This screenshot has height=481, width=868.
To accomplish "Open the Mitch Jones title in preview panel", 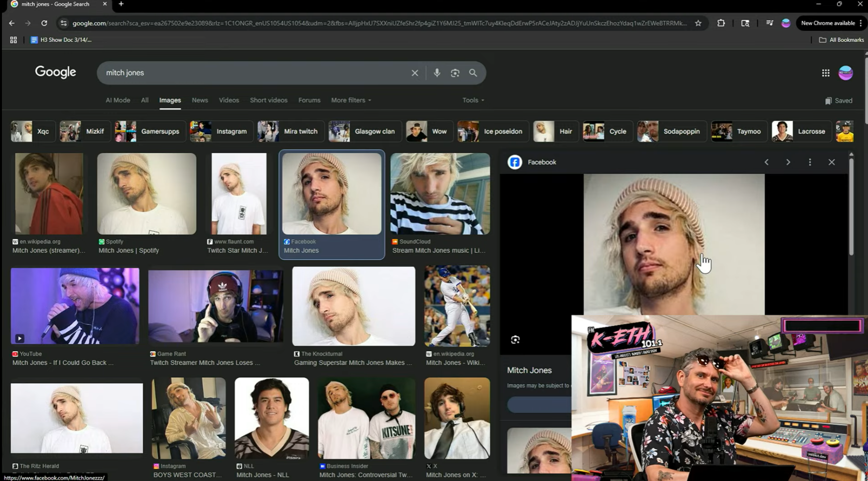I will (529, 370).
